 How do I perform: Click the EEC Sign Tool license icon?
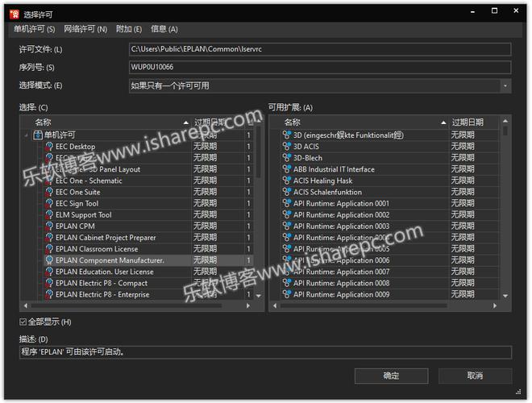49,203
